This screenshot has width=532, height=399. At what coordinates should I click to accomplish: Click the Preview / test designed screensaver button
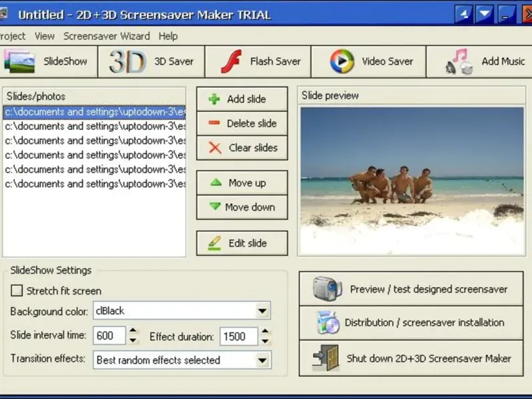pyautogui.click(x=411, y=289)
